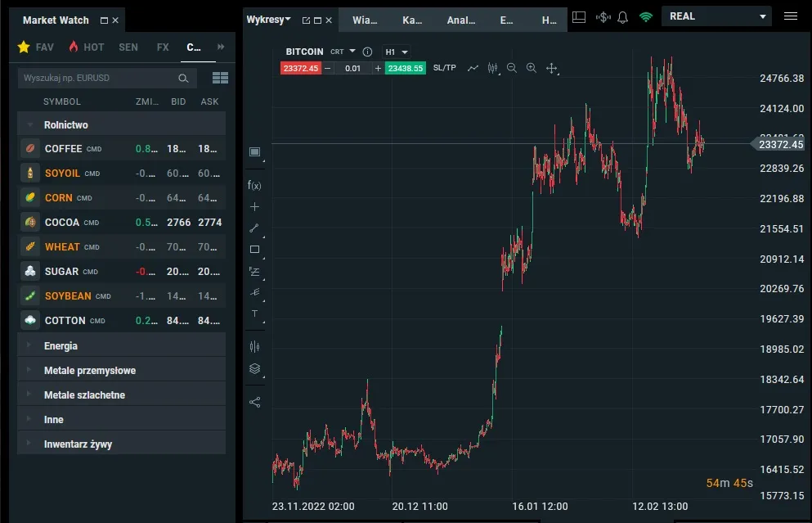The height and width of the screenshot is (523, 812).
Task: Click the search magnifier in Market Watch
Action: click(183, 79)
